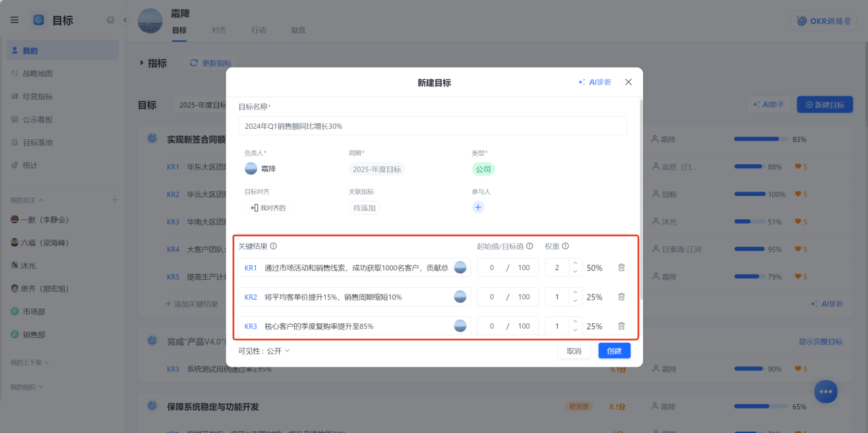Click the KR1 start/target value field

(x=508, y=267)
